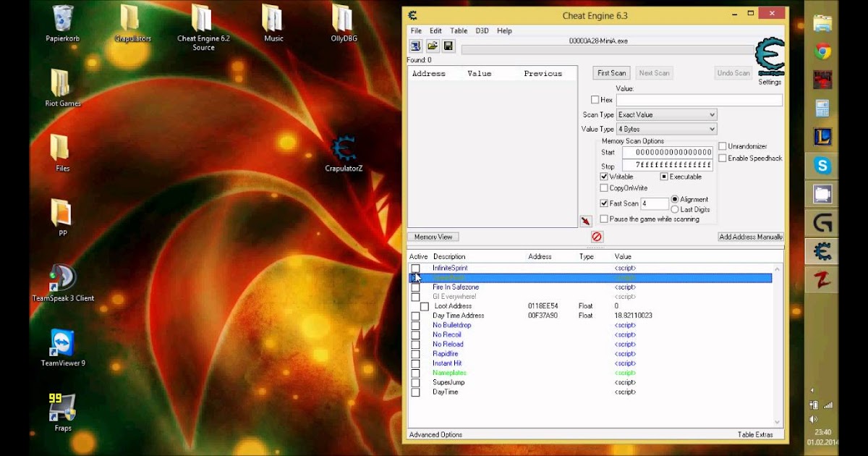Click the save floppy disk toolbar icon
The height and width of the screenshot is (456, 868).
tap(448, 46)
